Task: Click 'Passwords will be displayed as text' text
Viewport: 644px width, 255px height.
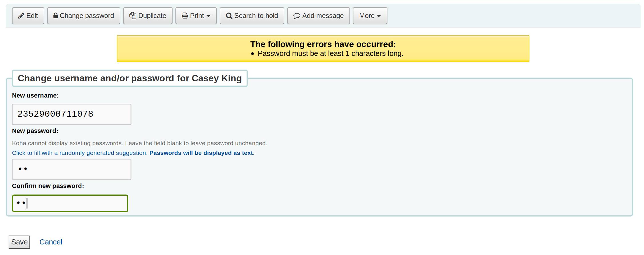Action: tap(201, 153)
